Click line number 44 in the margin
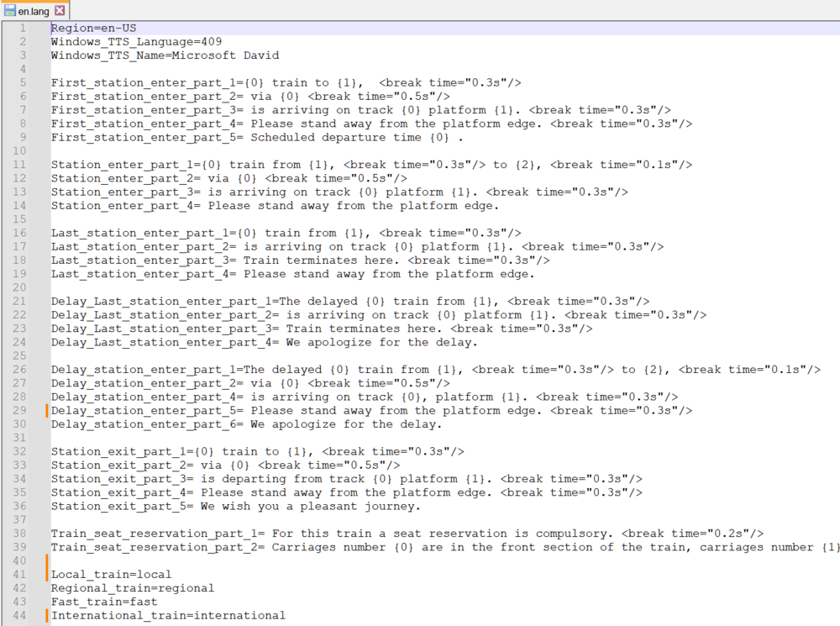 point(21,615)
